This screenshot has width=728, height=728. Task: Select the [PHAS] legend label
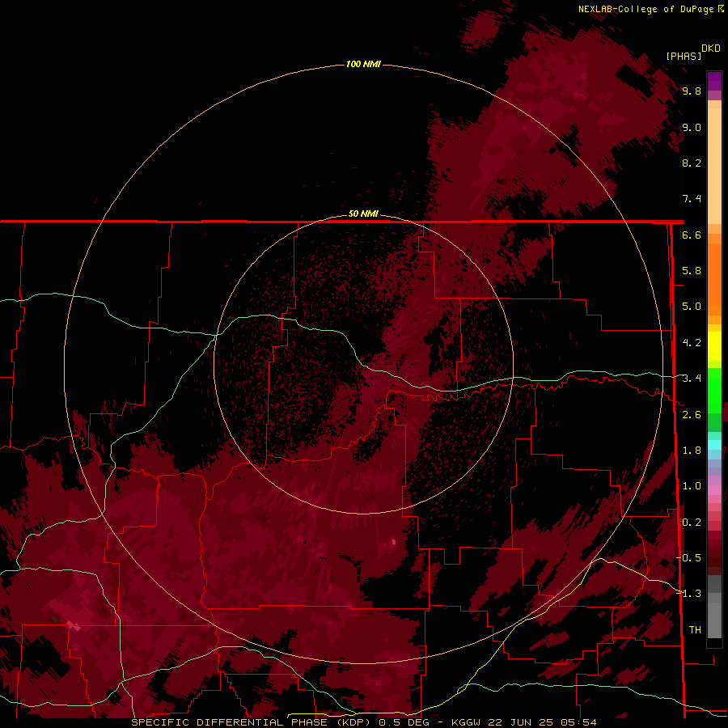click(684, 56)
